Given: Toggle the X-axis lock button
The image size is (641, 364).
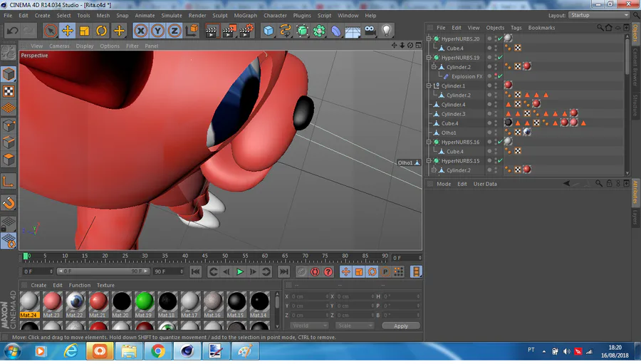Looking at the screenshot, I should [x=141, y=31].
